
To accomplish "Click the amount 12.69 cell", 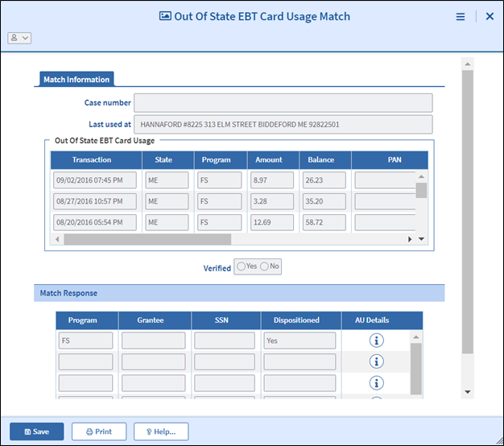I will tap(272, 222).
